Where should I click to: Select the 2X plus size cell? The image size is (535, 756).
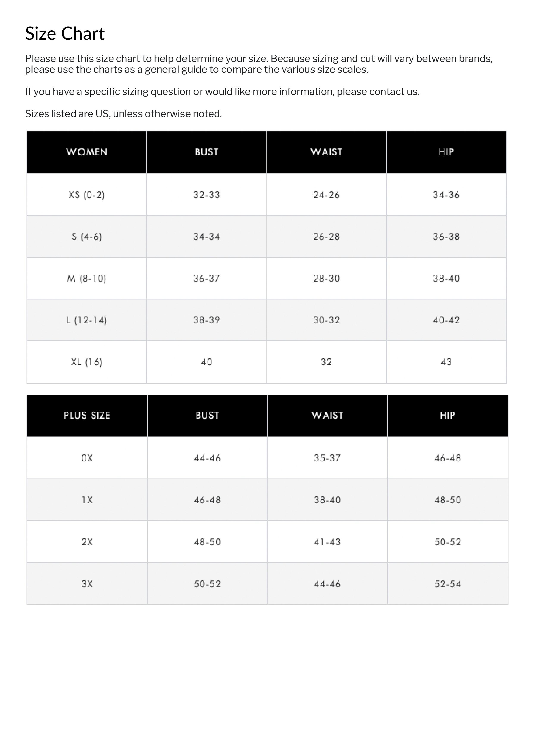pyautogui.click(x=87, y=542)
